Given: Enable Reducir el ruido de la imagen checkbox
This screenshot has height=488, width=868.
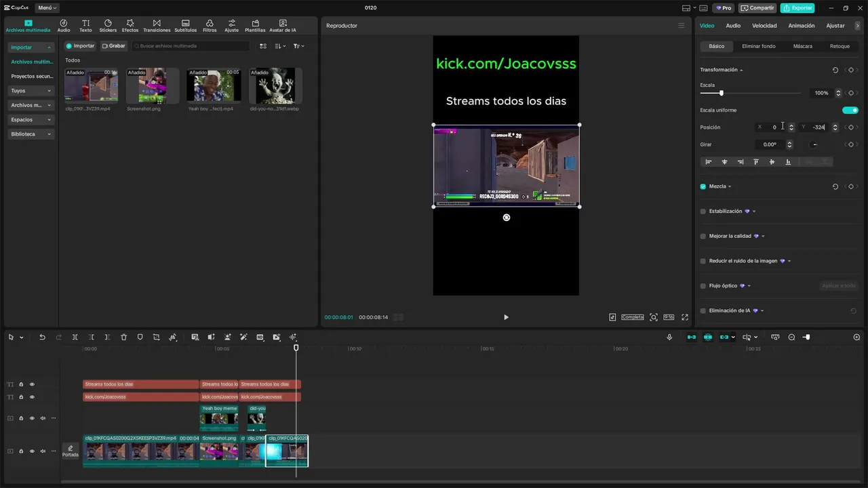Looking at the screenshot, I should pos(703,261).
